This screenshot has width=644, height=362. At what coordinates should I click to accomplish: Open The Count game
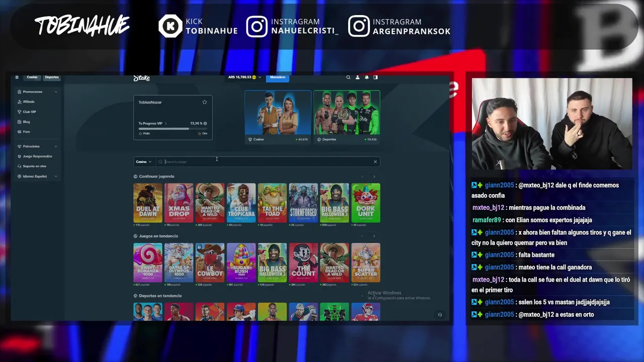[x=303, y=262]
